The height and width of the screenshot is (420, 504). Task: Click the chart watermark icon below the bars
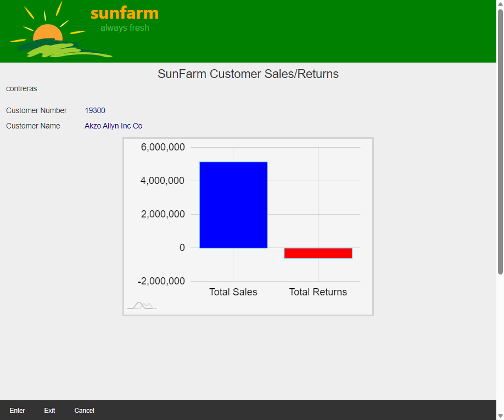tap(142, 306)
